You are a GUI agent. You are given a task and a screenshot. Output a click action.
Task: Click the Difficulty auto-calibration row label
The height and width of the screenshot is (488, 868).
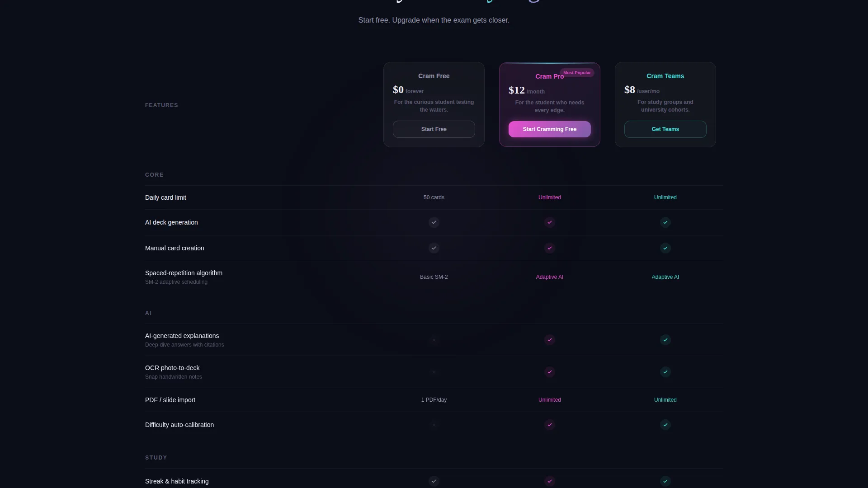coord(179,425)
